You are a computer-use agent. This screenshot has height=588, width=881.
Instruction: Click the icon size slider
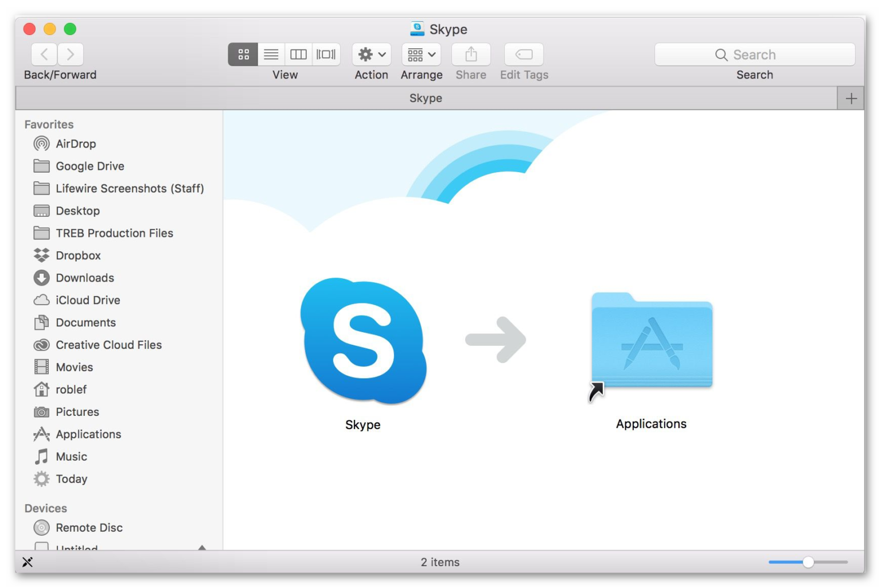click(808, 562)
